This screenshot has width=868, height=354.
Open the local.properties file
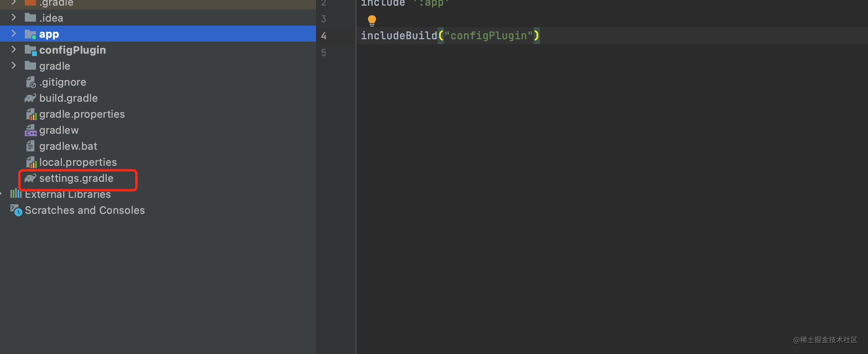click(x=78, y=162)
